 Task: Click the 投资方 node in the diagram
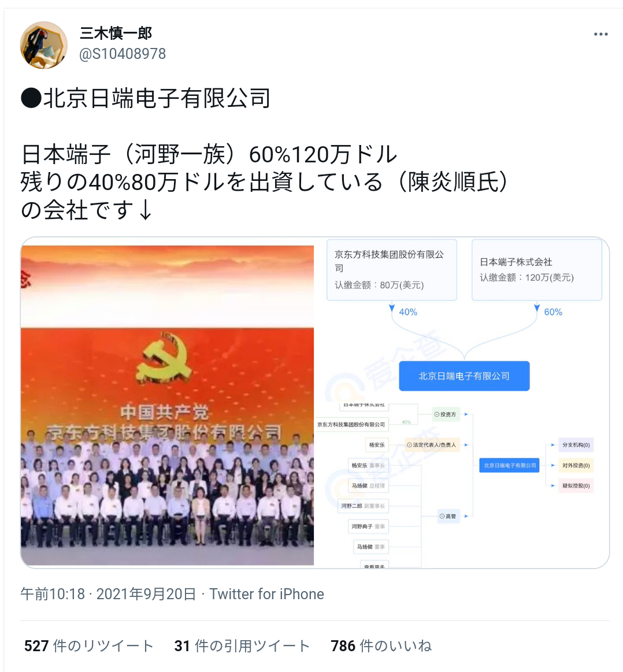[446, 414]
